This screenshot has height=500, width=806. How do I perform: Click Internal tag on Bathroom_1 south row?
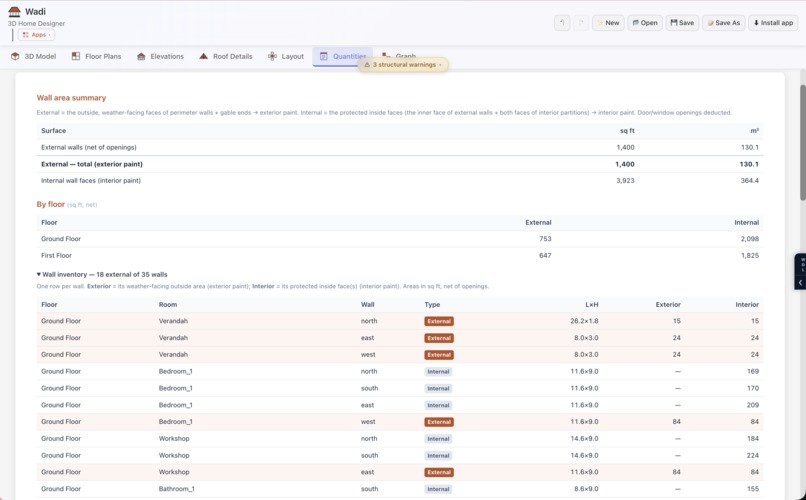pos(438,489)
